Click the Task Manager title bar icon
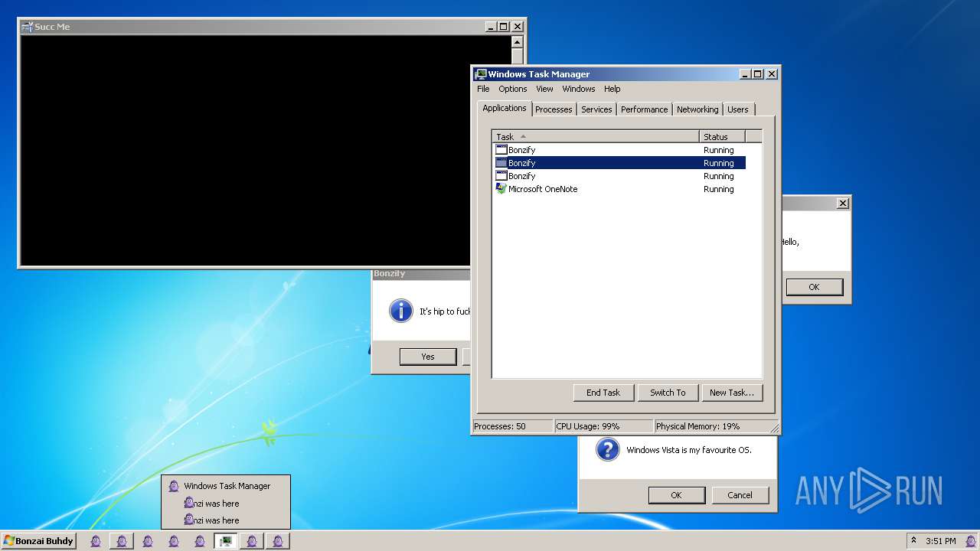Viewport: 980px width, 551px height. 481,74
